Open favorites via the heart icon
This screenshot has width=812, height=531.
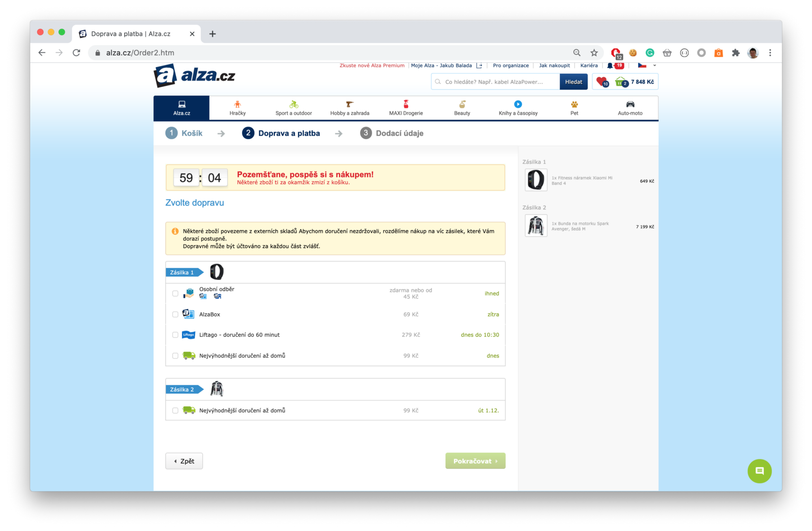[601, 82]
